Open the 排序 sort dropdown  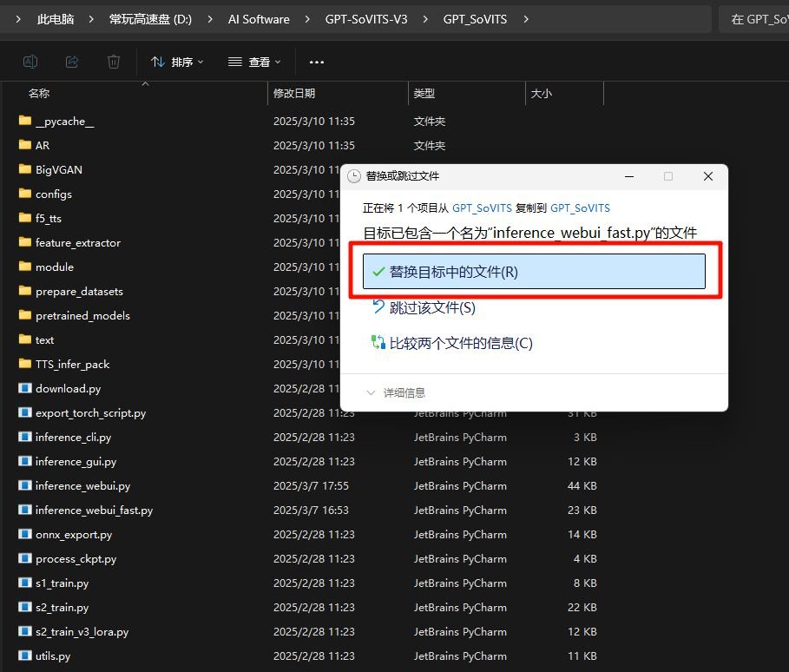[176, 62]
